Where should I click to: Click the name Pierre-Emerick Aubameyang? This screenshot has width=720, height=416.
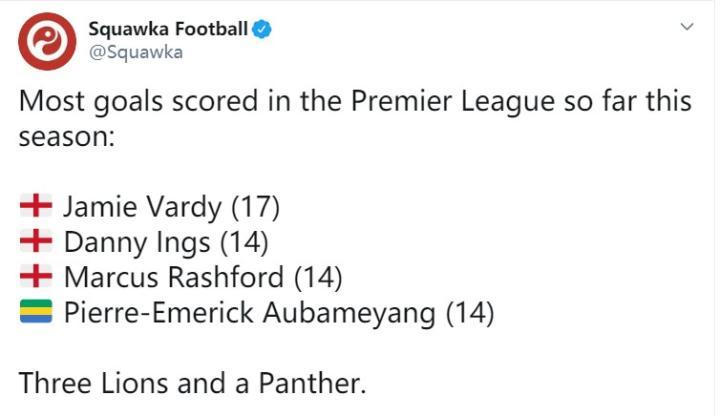click(249, 313)
